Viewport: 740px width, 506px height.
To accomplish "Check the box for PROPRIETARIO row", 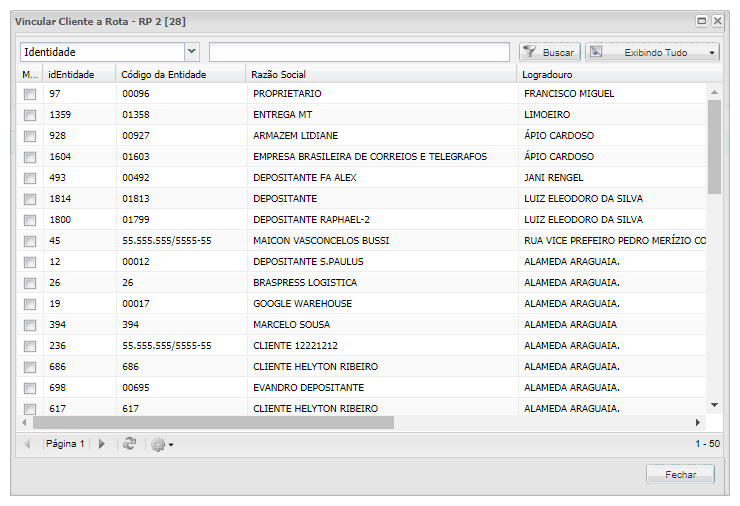I will [x=30, y=94].
